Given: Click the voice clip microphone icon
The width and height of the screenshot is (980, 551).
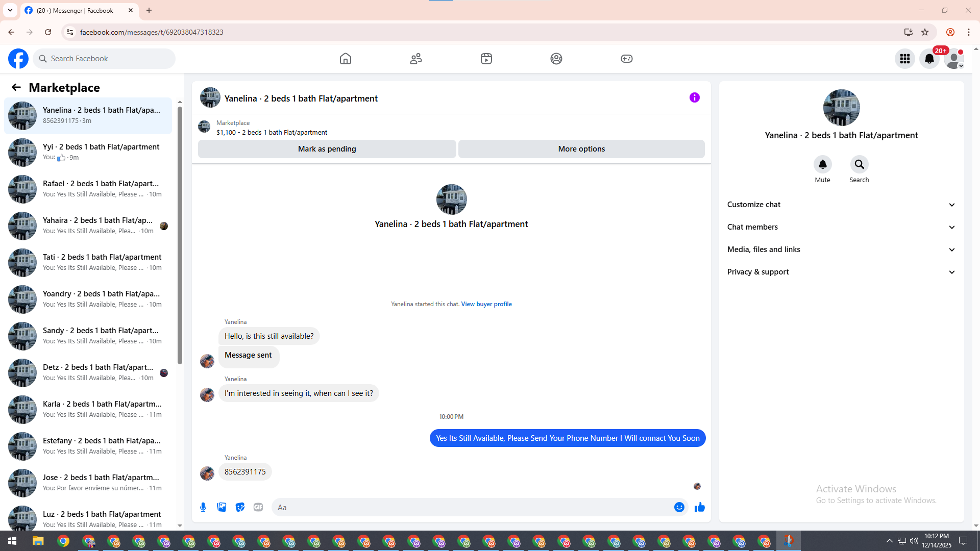Looking at the screenshot, I should tap(203, 507).
